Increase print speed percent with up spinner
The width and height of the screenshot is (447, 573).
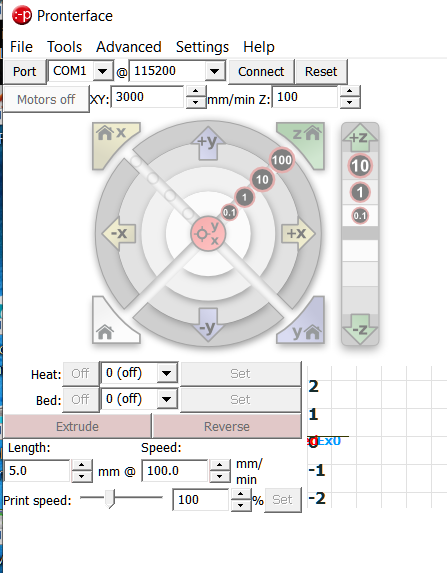pos(240,494)
